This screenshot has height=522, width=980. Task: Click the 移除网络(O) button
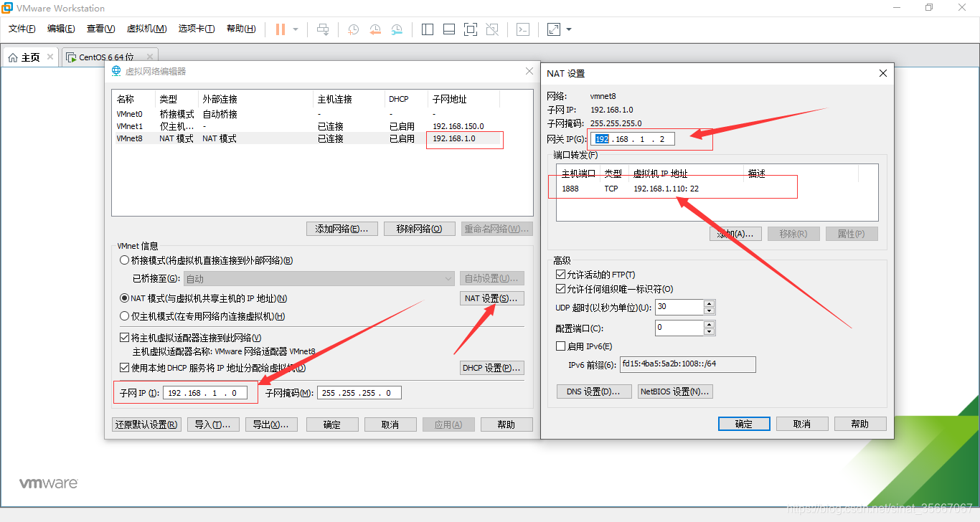pyautogui.click(x=420, y=229)
